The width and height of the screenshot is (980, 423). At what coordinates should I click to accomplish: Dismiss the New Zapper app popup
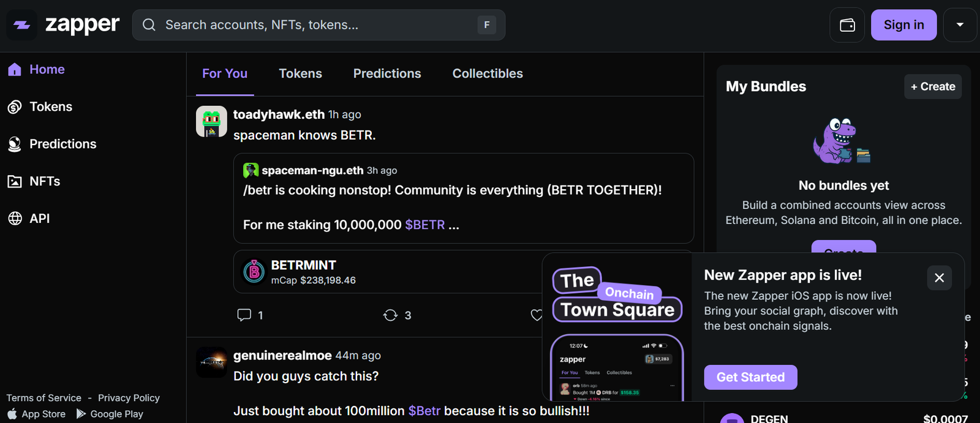click(x=939, y=278)
